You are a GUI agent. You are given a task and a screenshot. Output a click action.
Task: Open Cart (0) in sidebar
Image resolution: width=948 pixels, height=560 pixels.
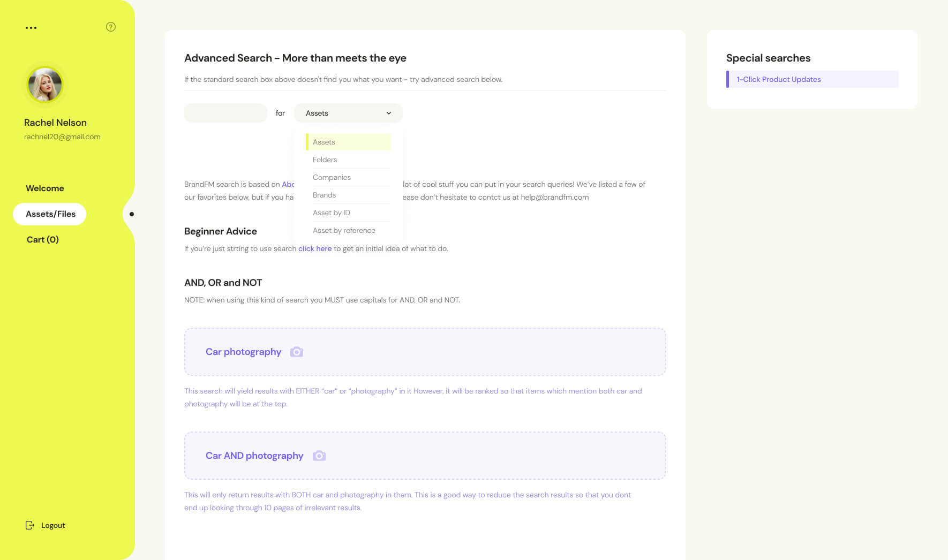point(43,240)
